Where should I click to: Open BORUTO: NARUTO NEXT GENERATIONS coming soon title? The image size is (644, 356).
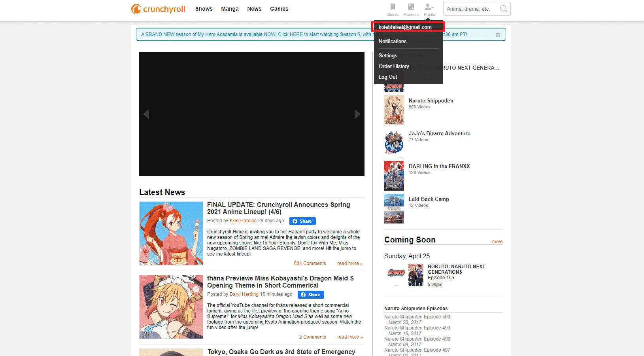pyautogui.click(x=457, y=269)
